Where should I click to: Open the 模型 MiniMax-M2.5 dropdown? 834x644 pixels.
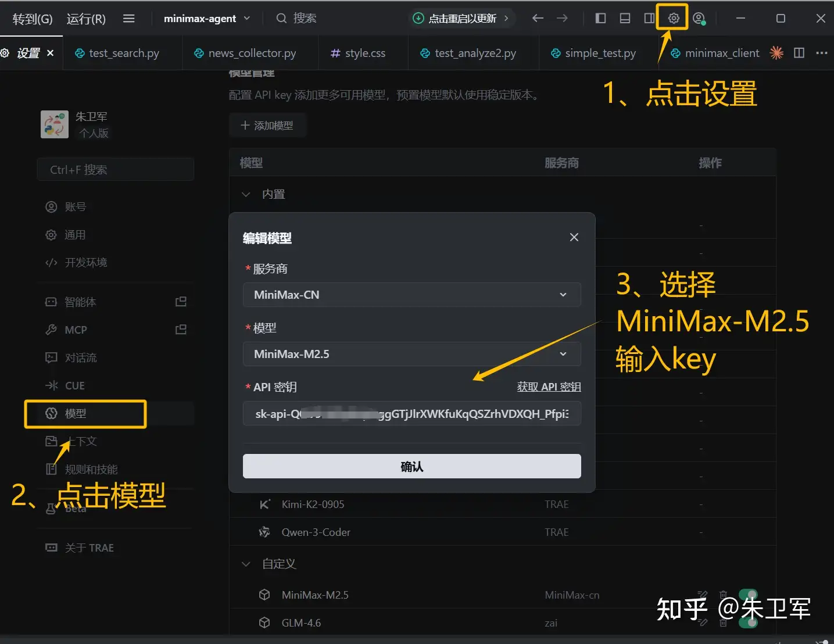411,354
